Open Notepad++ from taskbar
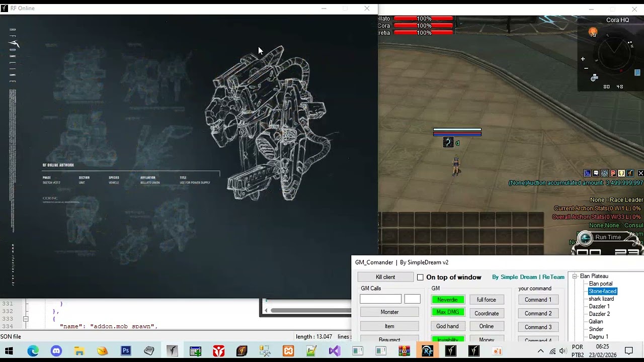 [x=311, y=351]
